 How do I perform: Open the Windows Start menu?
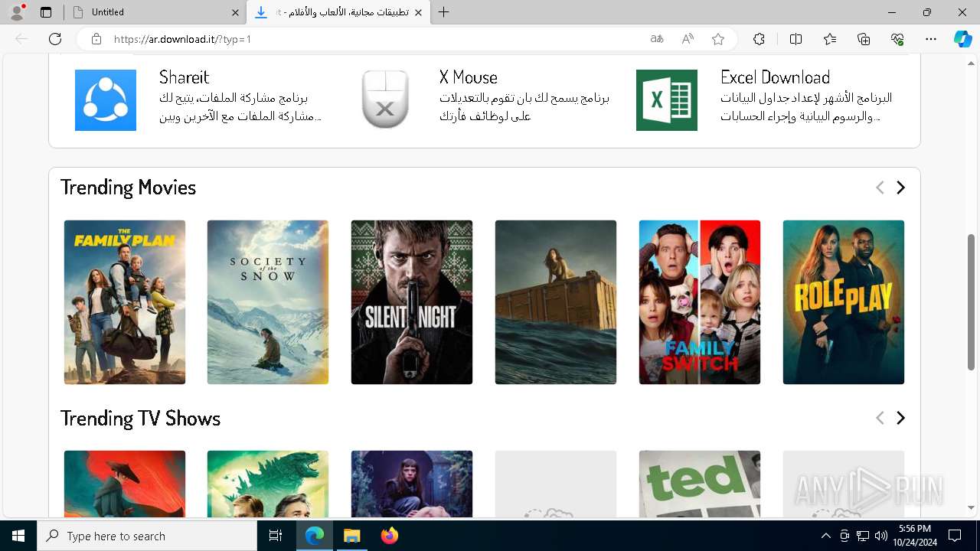pos(18,536)
